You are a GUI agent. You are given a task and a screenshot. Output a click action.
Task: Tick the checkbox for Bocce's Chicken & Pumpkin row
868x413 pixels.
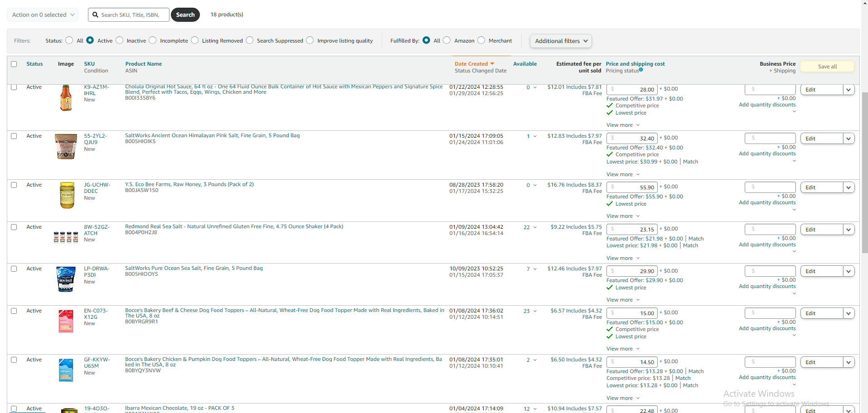coord(14,360)
